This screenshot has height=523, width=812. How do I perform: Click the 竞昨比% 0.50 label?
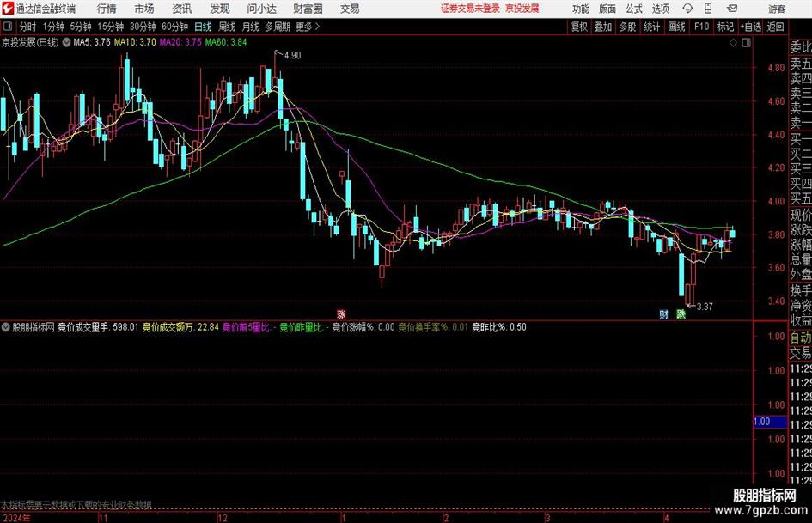click(x=499, y=327)
